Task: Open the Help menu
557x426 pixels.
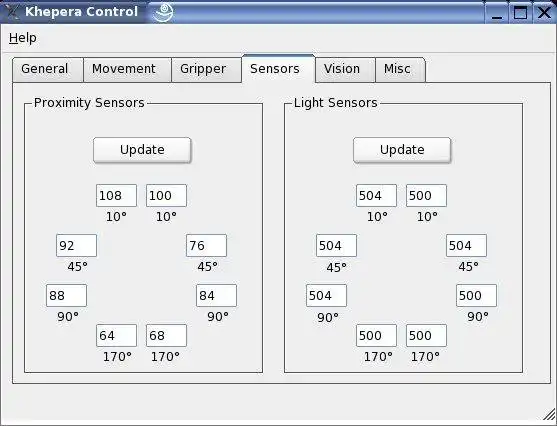Action: tap(23, 38)
